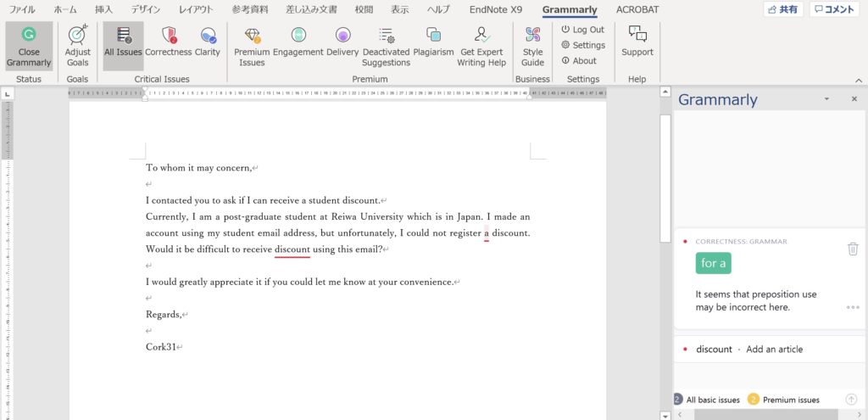Open the About Grammarly item
The image size is (868, 420).
click(x=578, y=60)
